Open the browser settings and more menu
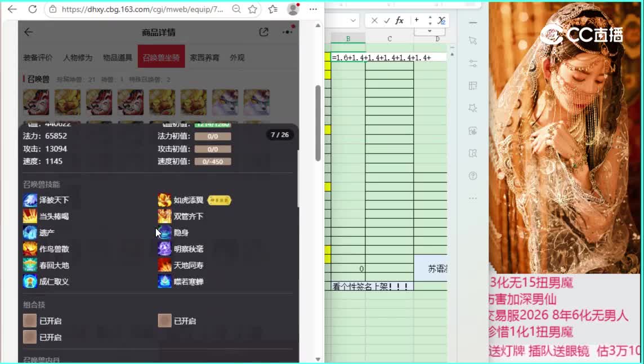The image size is (644, 364). pyautogui.click(x=313, y=9)
